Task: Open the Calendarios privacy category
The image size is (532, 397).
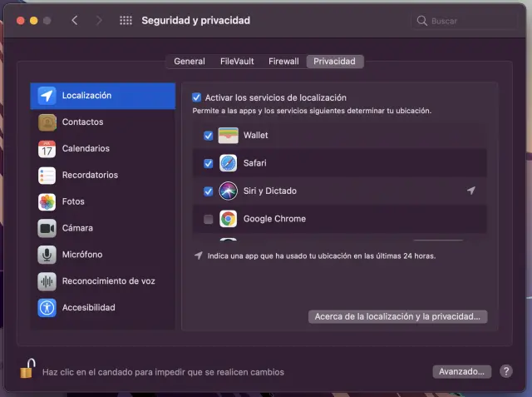Action: click(x=103, y=149)
